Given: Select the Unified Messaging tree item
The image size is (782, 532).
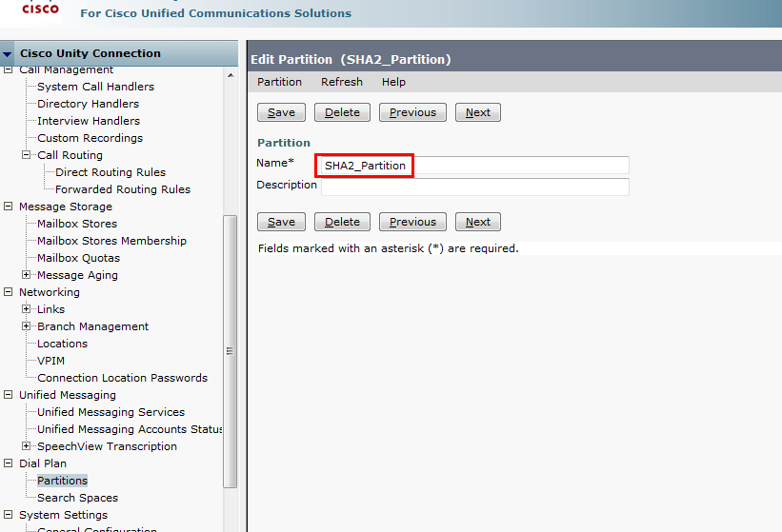Looking at the screenshot, I should [x=68, y=395].
